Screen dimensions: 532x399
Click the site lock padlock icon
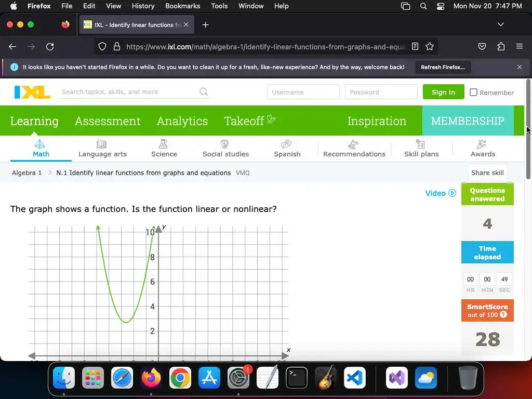click(x=117, y=46)
